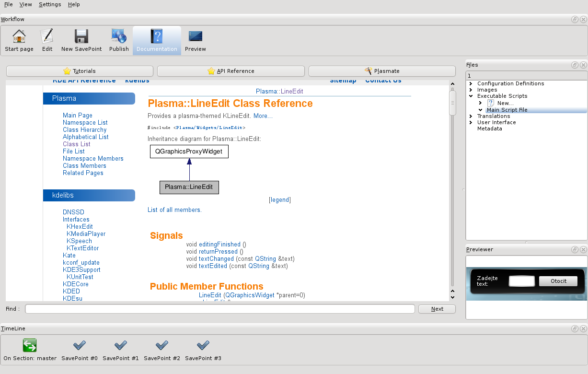Screen dimensions: 588x374
Task: Open the KMediaPlayer link
Action: (x=86, y=234)
